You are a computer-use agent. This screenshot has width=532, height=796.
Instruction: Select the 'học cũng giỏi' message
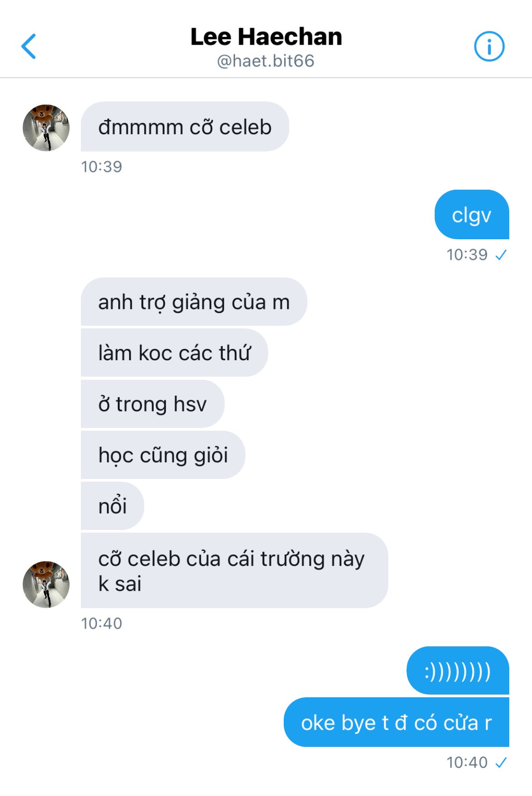point(163,454)
